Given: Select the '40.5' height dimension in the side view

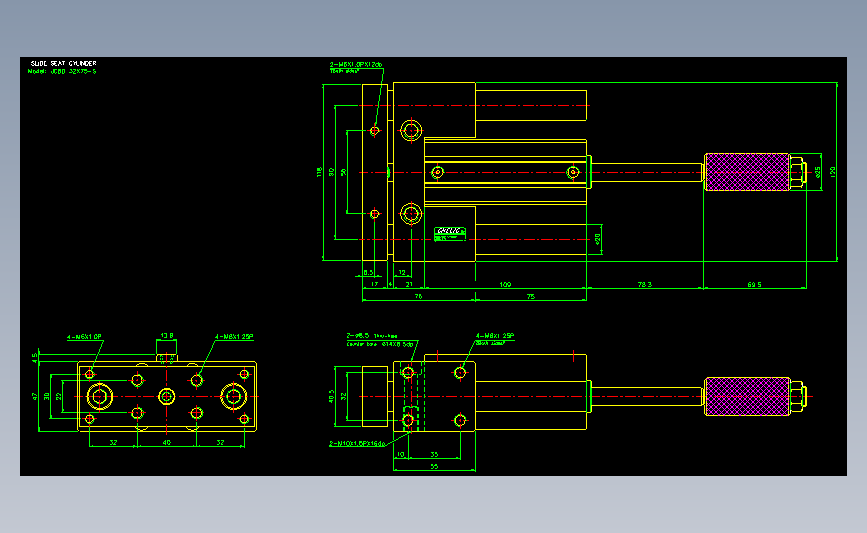Looking at the screenshot, I should click(332, 396).
